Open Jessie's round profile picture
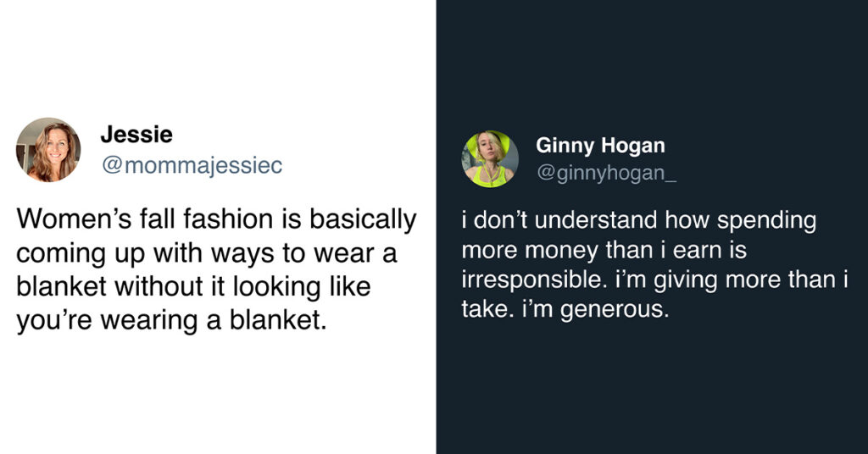This screenshot has width=868, height=454. [48, 150]
